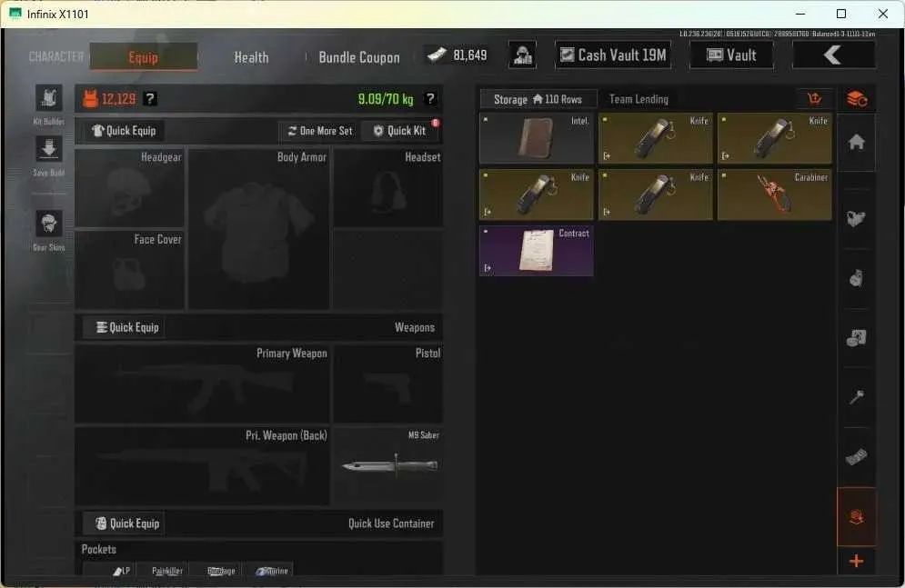Select the Contract item in storage
This screenshot has width=905, height=588.
(x=537, y=250)
